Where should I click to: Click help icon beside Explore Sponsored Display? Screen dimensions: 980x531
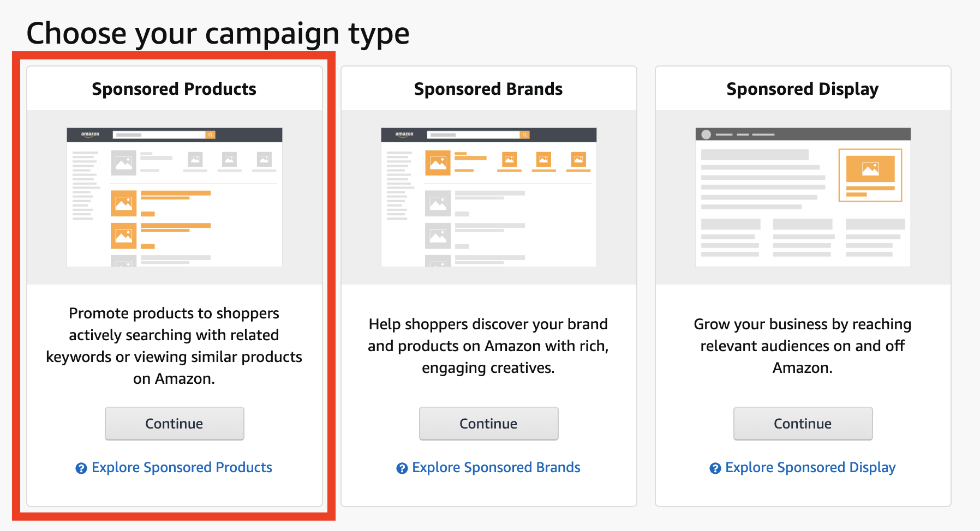coord(715,468)
